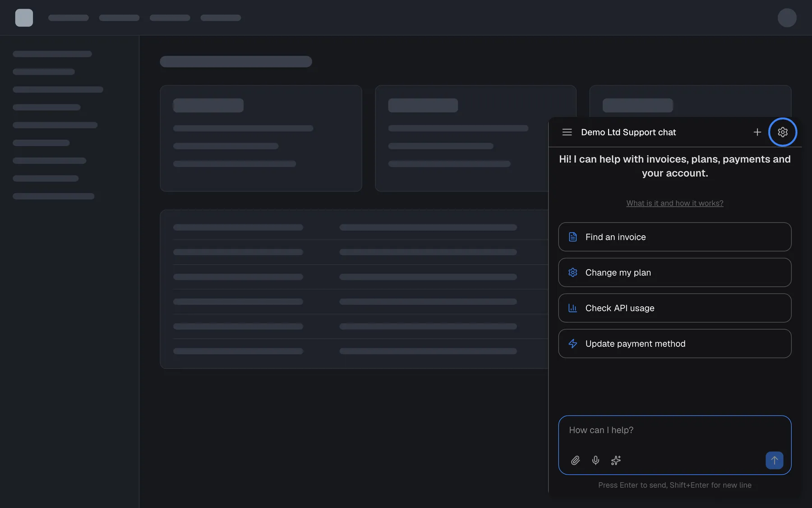
Task: Select the Find an invoice suggestion
Action: click(x=674, y=237)
